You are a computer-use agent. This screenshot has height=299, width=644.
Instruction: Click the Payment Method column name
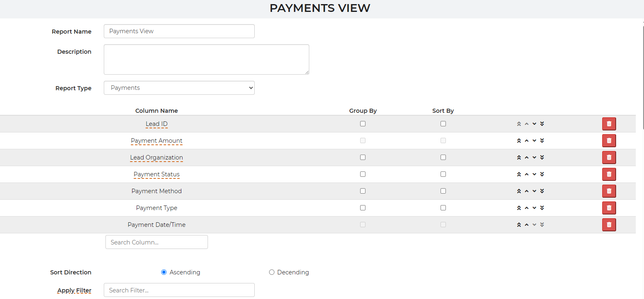click(x=157, y=191)
